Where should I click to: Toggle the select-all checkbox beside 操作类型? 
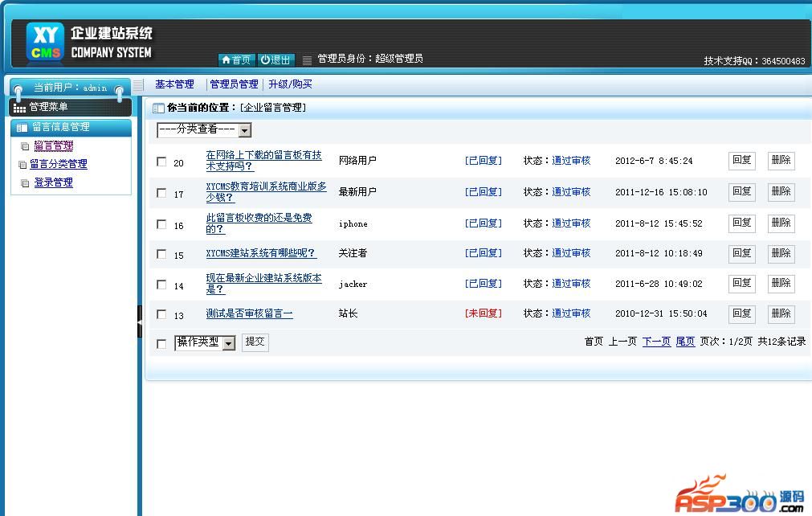[161, 344]
